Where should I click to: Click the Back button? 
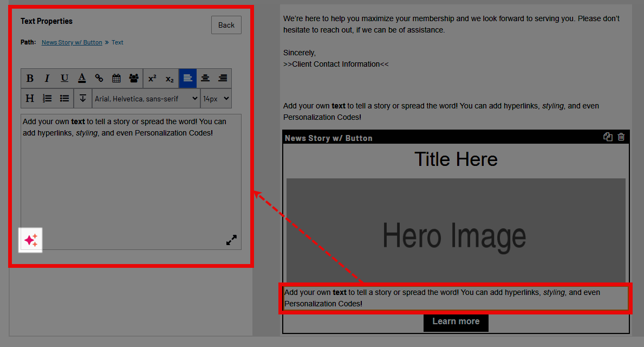pos(226,25)
